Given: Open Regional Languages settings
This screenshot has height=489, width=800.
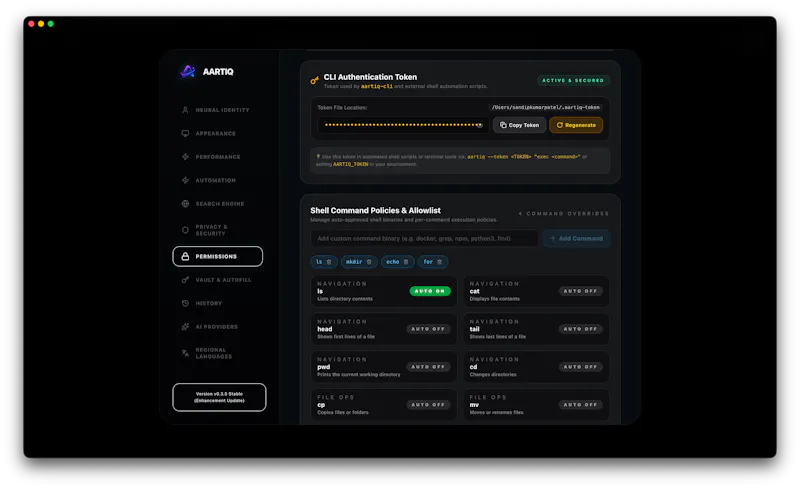Looking at the screenshot, I should pyautogui.click(x=217, y=353).
